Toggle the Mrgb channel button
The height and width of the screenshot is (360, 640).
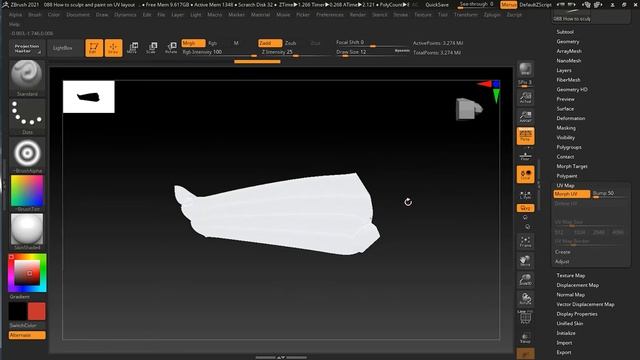[193, 43]
